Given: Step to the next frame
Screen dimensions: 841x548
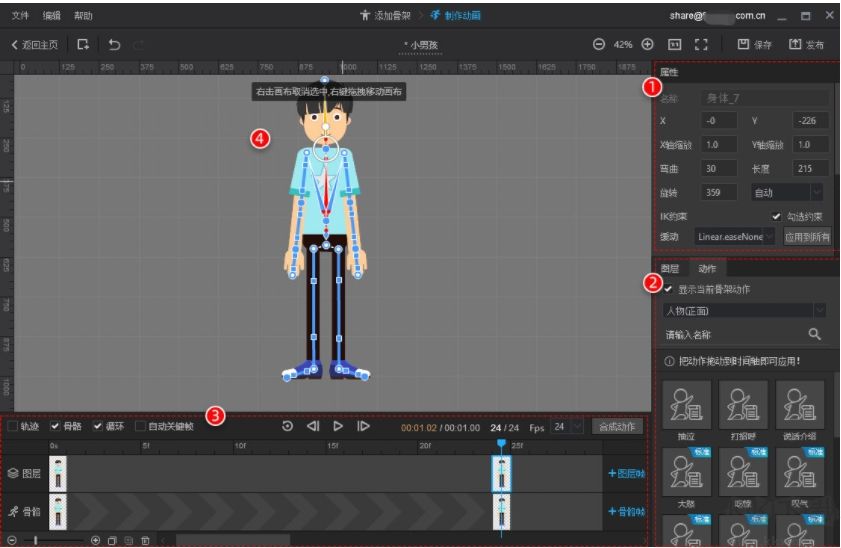Looking at the screenshot, I should (363, 426).
